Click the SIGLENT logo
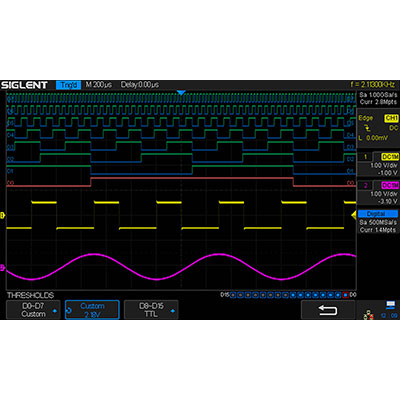The image size is (400, 400). 24,85
